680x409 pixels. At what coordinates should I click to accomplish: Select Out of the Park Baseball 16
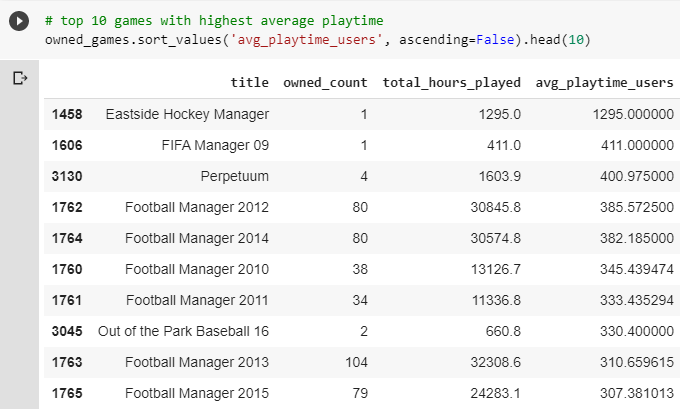[183, 331]
